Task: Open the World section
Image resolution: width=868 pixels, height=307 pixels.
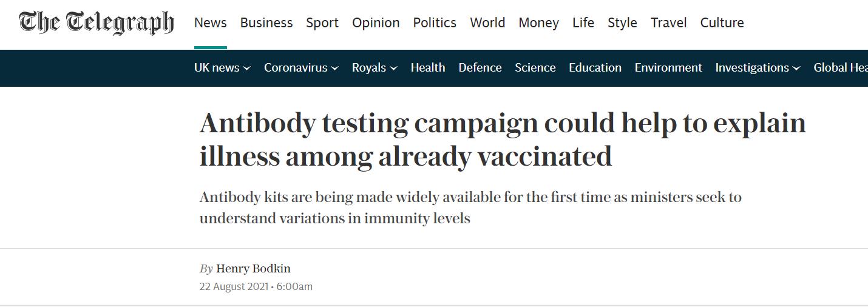Action: 487,23
